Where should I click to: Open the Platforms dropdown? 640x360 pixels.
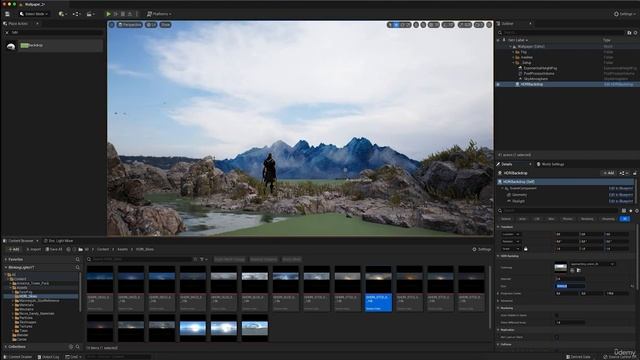pyautogui.click(x=159, y=14)
